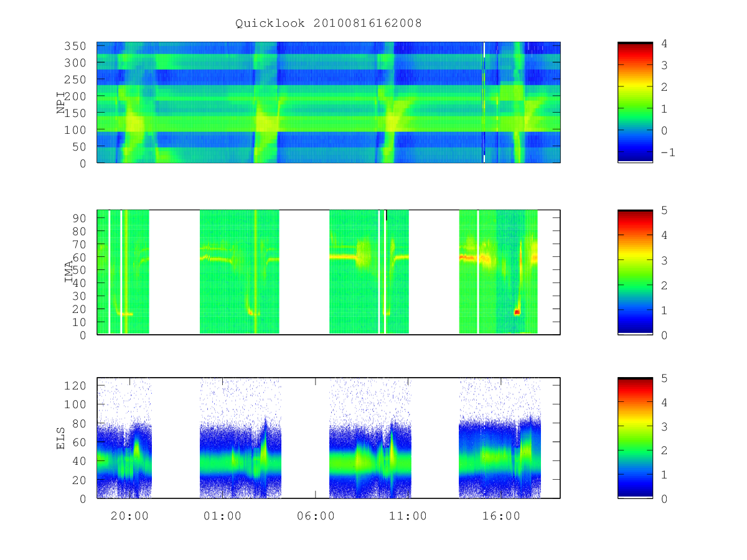Click the NPI color scale bar
The image size is (747, 560).
[635, 102]
